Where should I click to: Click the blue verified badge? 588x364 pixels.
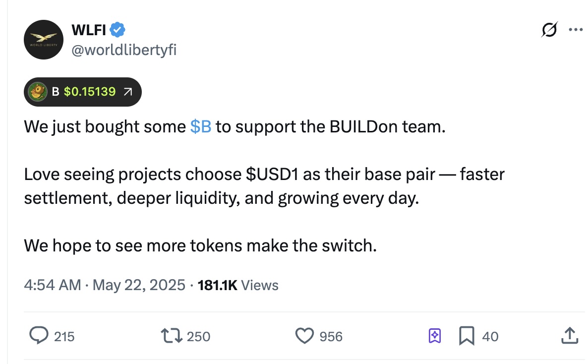[x=117, y=30]
